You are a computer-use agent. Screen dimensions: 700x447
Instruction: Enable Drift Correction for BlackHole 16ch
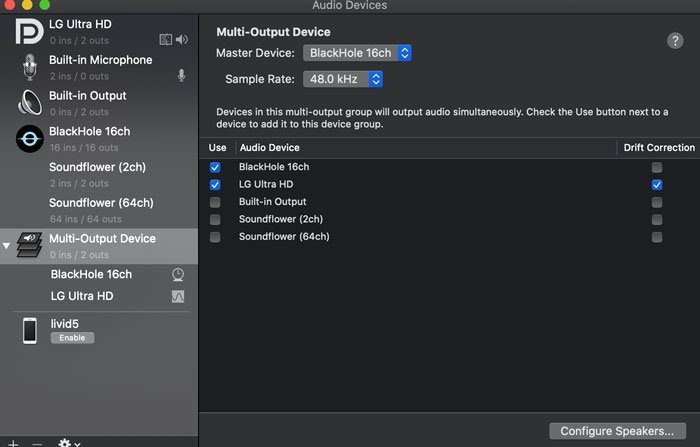[657, 167]
